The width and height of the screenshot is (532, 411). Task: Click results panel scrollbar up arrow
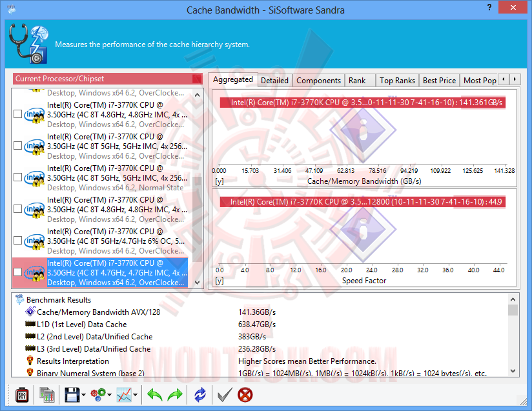point(513,299)
